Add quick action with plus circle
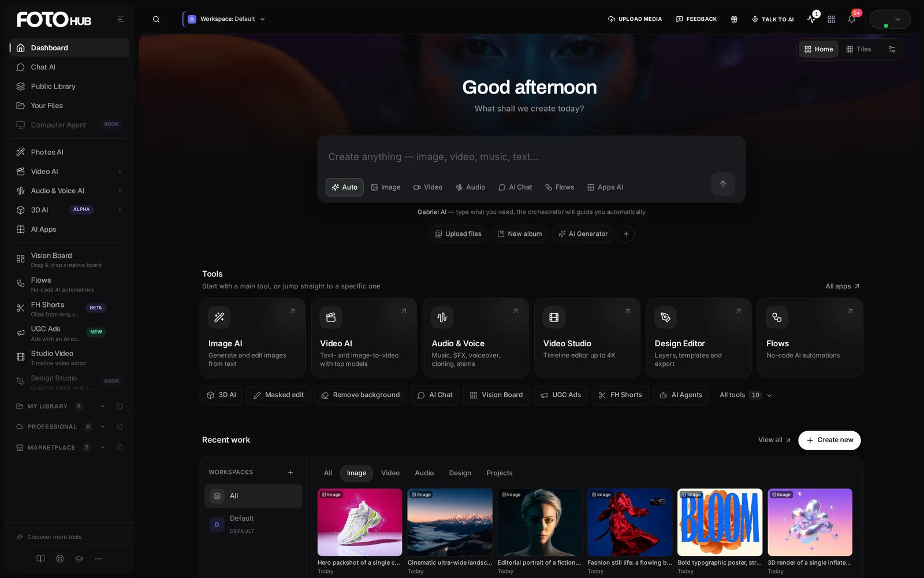924x578 pixels. click(x=626, y=234)
